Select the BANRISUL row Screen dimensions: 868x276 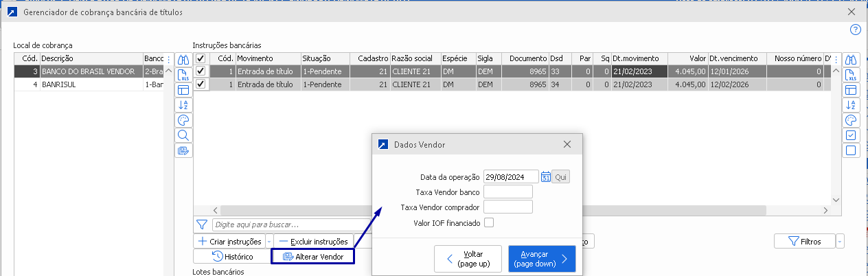pyautogui.click(x=89, y=84)
